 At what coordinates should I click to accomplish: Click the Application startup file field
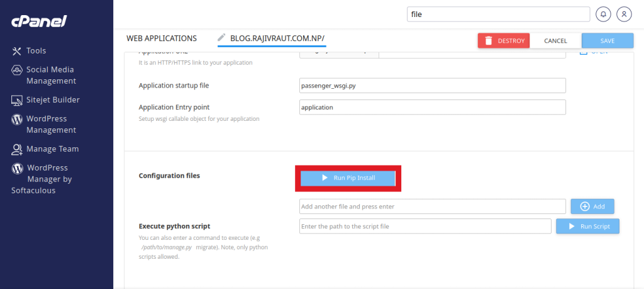433,86
